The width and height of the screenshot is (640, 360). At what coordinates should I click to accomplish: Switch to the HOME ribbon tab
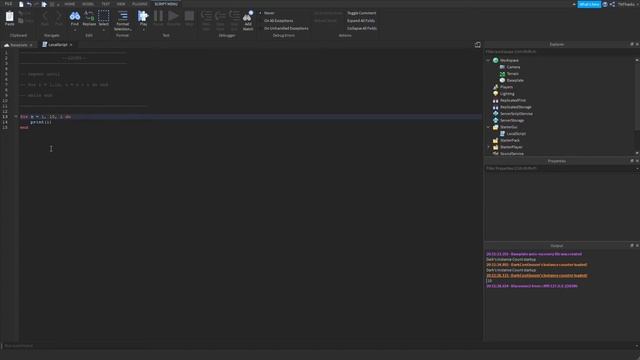tap(69, 4)
